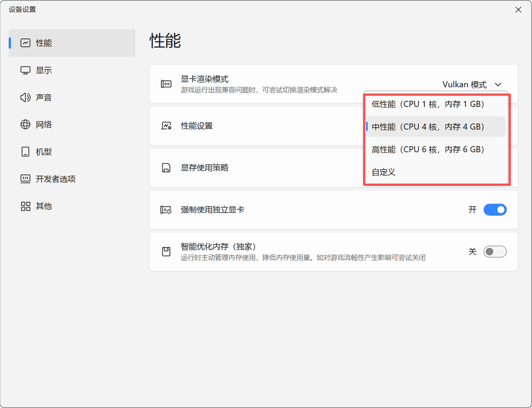Open the Vulkan 模式 dropdown
The width and height of the screenshot is (532, 408).
[x=472, y=84]
